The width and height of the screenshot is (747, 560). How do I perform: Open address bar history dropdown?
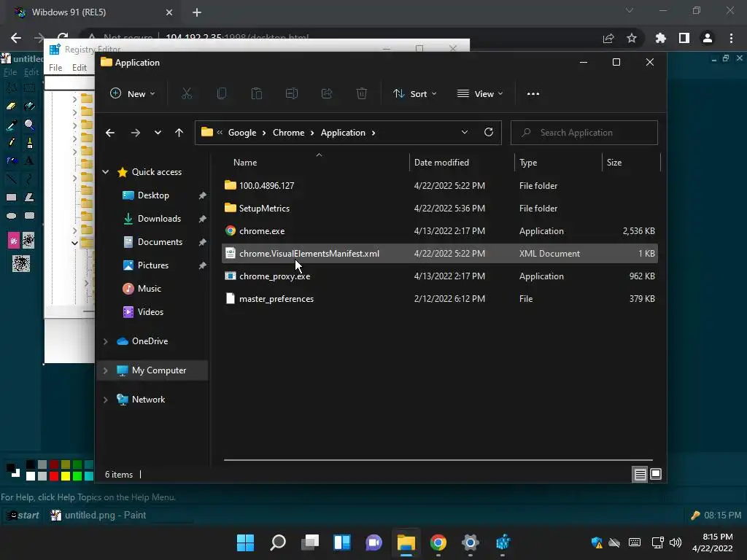(x=465, y=133)
